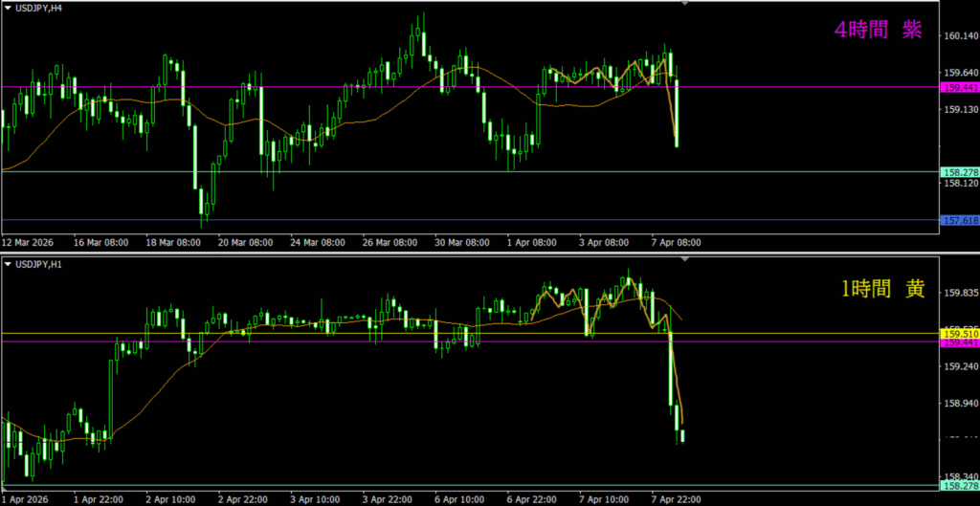Click the USDJPY,H1 chart title text
The height and width of the screenshot is (506, 980).
coord(39,263)
